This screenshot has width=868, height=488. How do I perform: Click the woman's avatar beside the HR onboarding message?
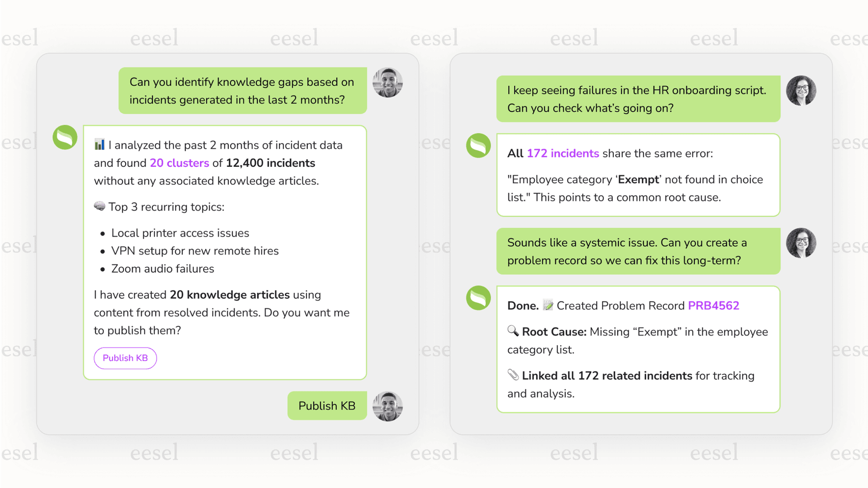pos(801,91)
